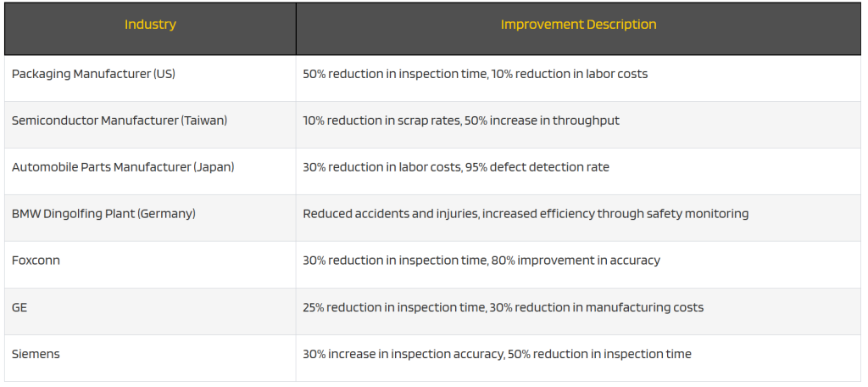
Task: Click the Improvement Description column header
Action: pyautogui.click(x=578, y=25)
